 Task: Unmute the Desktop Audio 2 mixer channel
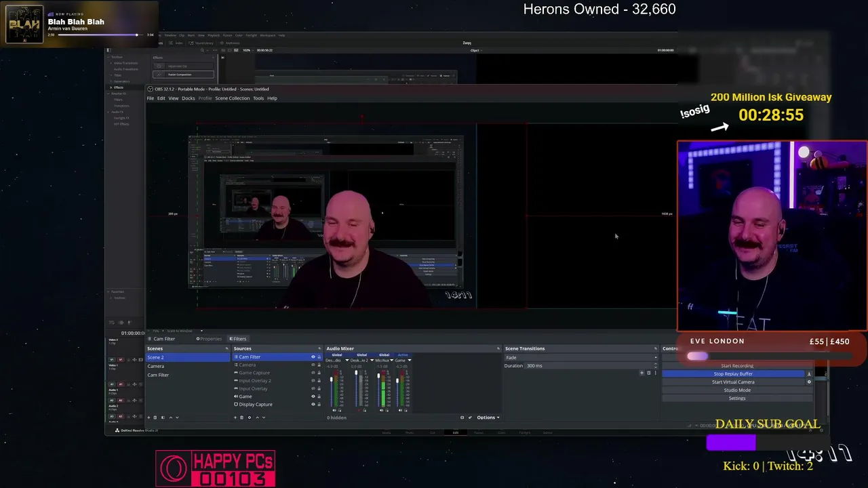(358, 410)
